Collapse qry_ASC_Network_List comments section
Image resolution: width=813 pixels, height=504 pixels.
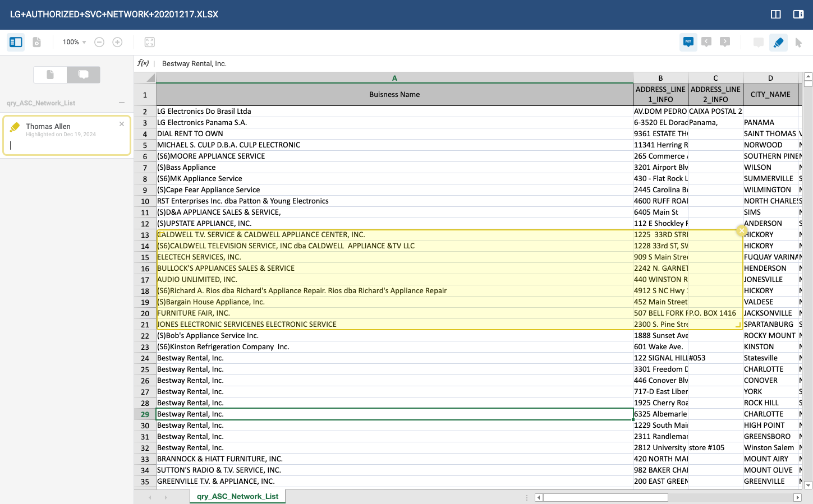click(x=122, y=103)
